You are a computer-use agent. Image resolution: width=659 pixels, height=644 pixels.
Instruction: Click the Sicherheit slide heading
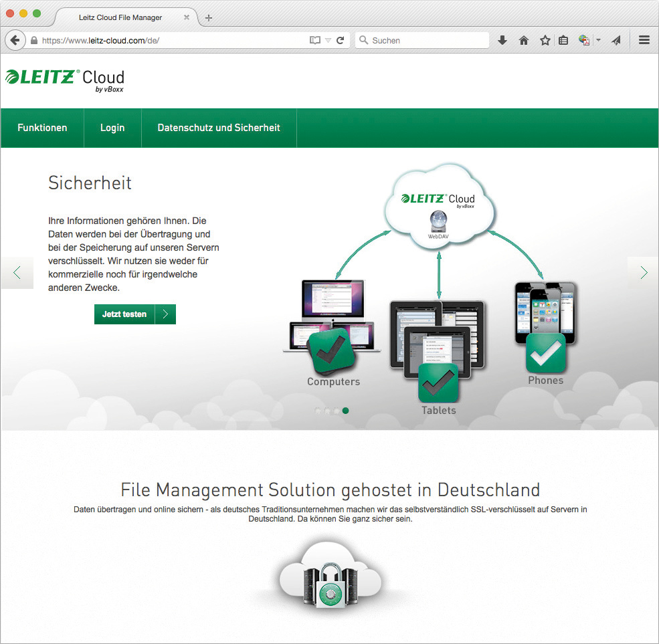pyautogui.click(x=90, y=183)
